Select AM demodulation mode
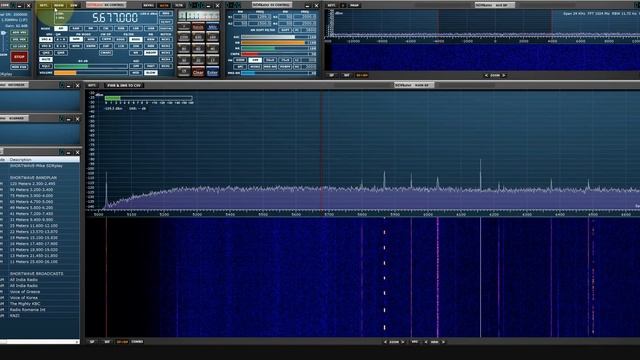This screenshot has width=640, height=360. (61, 29)
